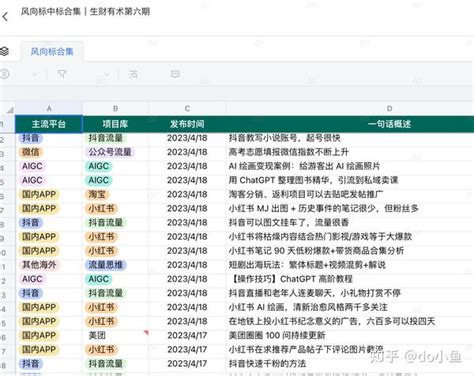The image size is (474, 376).
Task: Click cell 小红书将枯燥内容结合热门影视/游戏等于大爆款
Action: 320,237
